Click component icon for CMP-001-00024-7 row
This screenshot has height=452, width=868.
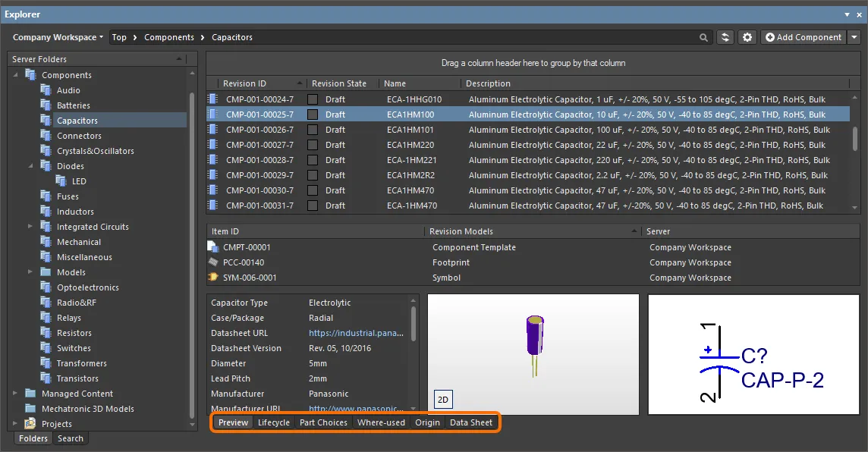213,99
